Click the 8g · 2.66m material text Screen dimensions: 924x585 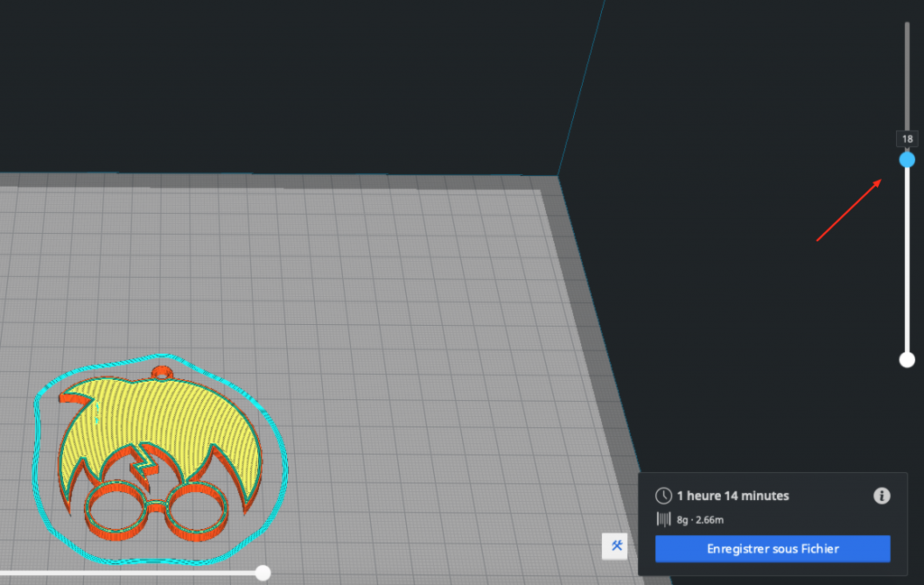click(x=700, y=519)
